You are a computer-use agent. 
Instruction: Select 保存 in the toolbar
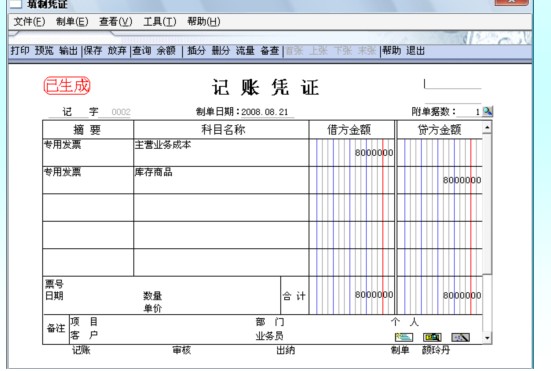coord(93,51)
